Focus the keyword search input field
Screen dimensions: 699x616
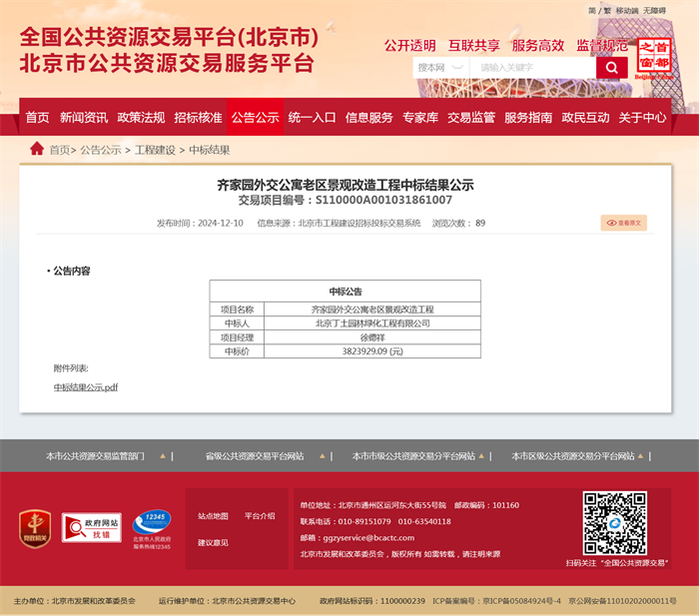pos(532,68)
